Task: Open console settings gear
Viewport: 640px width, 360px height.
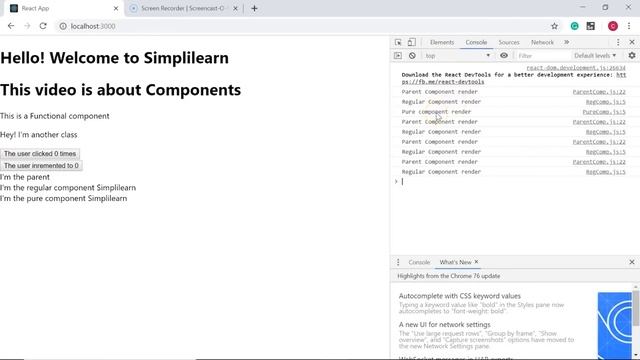Action: (632, 56)
